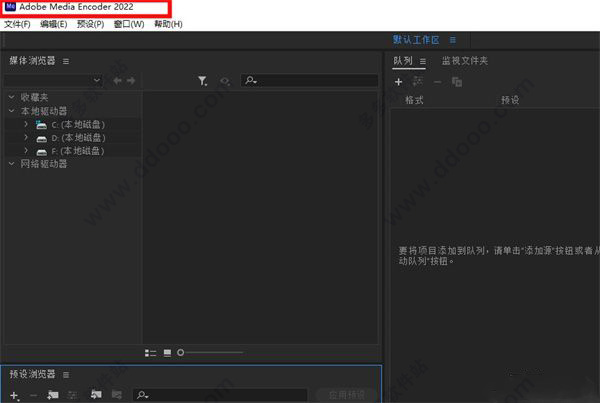Remove queue item with minus icon

point(437,82)
